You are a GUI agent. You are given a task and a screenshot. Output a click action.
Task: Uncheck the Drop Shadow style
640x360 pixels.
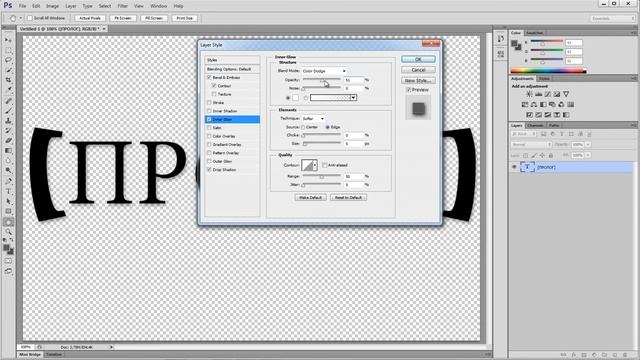point(209,169)
